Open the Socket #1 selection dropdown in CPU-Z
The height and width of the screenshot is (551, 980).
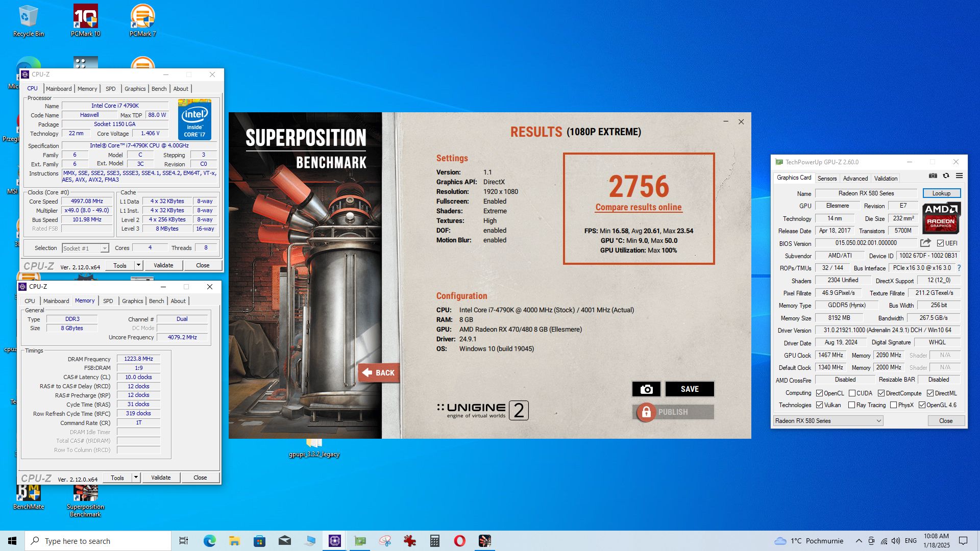[85, 248]
